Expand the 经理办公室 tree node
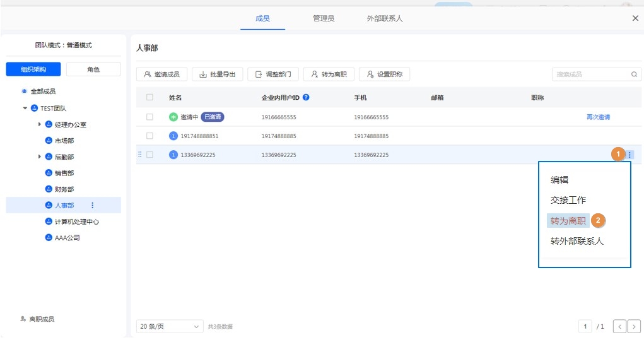644x342 pixels. tap(40, 124)
